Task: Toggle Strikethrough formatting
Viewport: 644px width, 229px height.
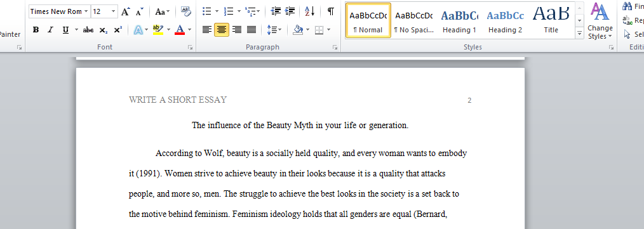Action: coord(88,30)
